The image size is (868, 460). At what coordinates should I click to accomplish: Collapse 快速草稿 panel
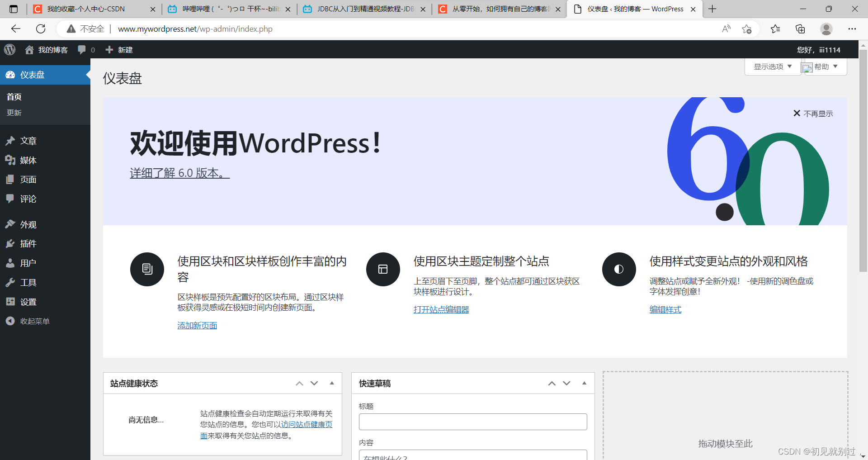pyautogui.click(x=584, y=383)
